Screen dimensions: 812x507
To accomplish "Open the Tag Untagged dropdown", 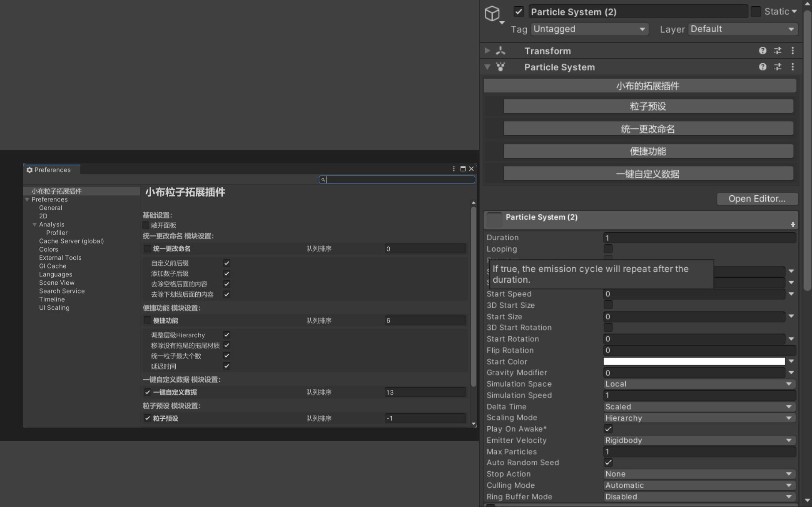I will 589,29.
